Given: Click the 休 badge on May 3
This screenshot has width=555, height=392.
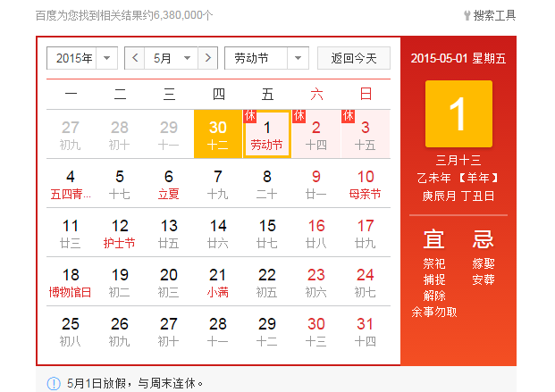Looking at the screenshot, I should tap(348, 116).
